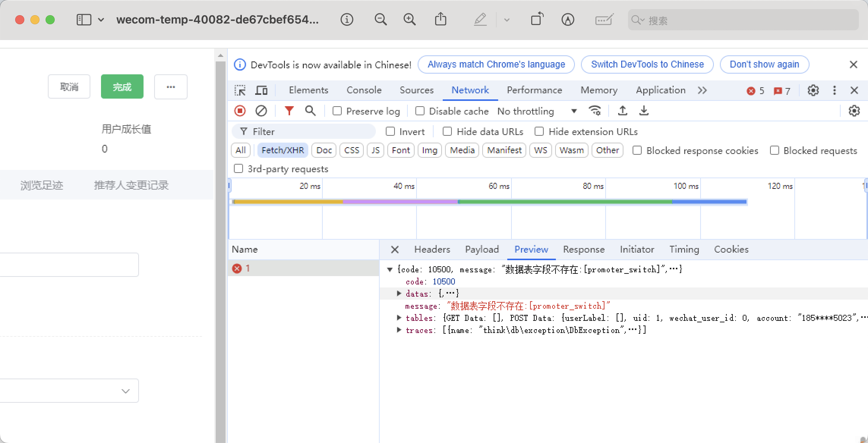Open Network panel settings gear
Viewport: 868px width, 443px height.
[854, 111]
